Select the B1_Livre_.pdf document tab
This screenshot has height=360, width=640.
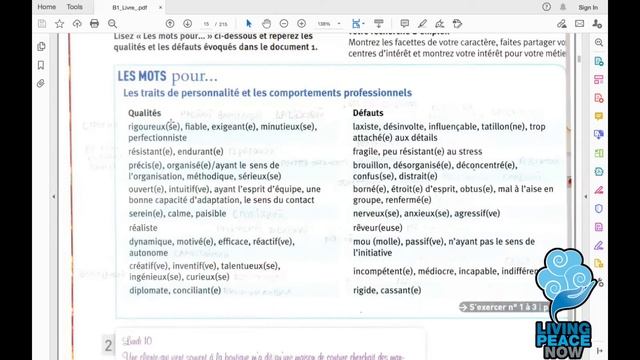(130, 7)
